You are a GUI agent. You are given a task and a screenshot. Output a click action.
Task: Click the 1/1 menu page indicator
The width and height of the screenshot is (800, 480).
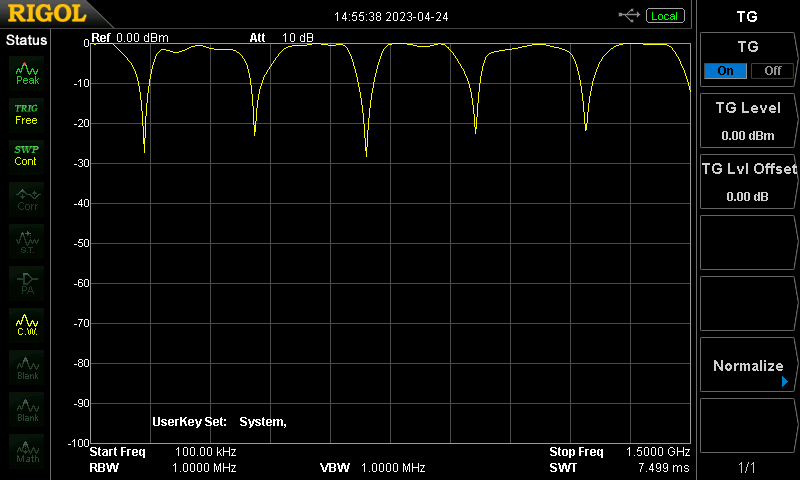click(747, 467)
